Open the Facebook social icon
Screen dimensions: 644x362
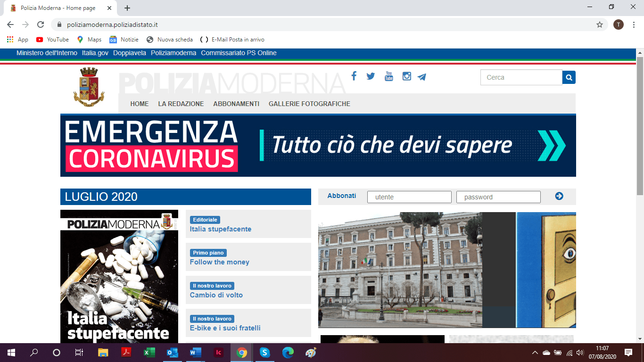(x=354, y=76)
